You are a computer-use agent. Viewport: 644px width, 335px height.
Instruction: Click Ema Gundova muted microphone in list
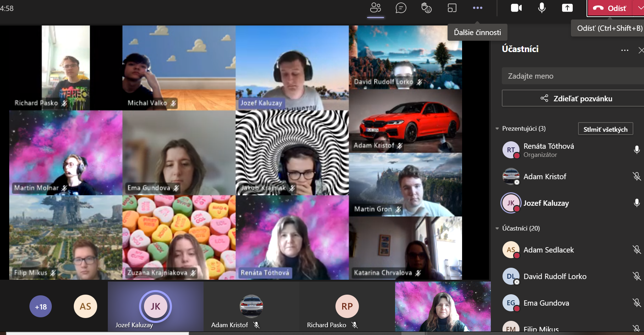pos(637,303)
